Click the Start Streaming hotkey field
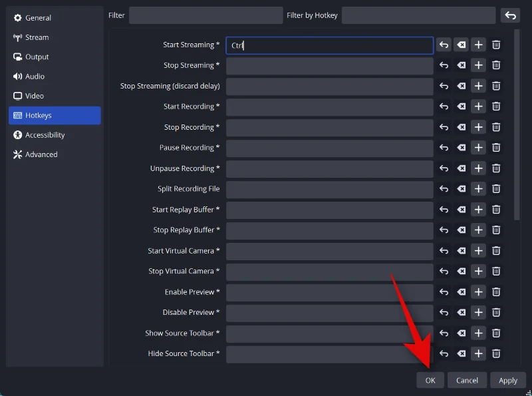532x396 pixels. point(329,45)
